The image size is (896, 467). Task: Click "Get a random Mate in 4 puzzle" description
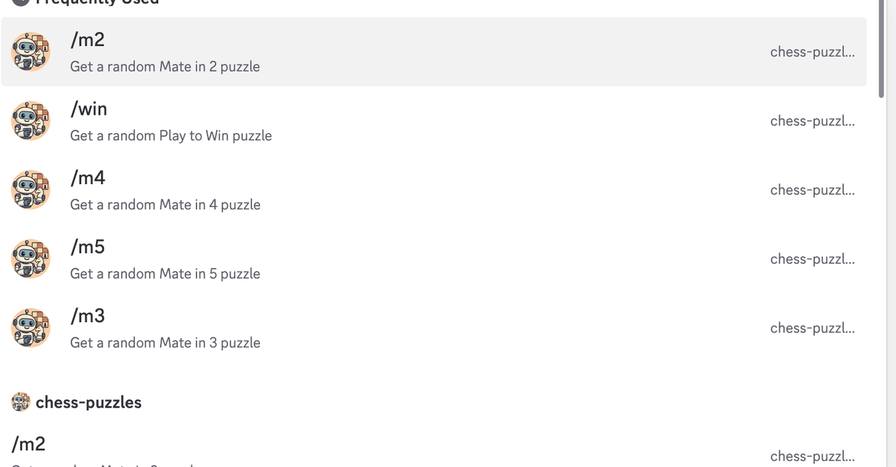click(165, 205)
